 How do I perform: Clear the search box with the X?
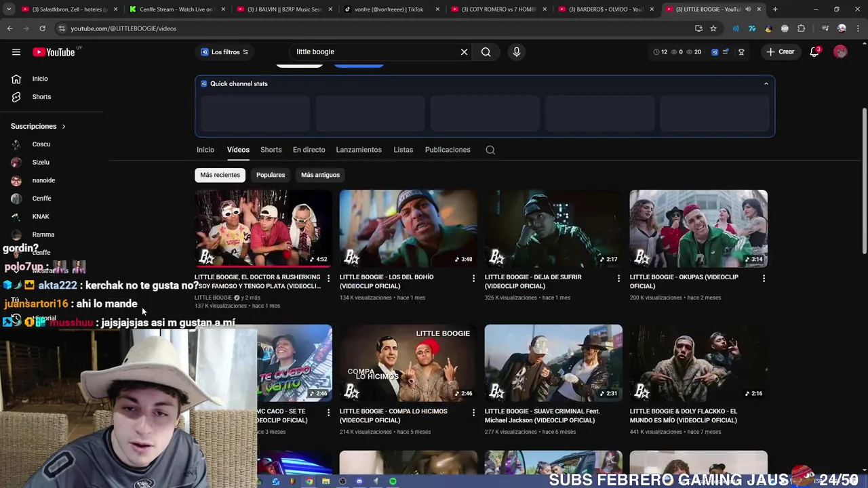pos(464,52)
